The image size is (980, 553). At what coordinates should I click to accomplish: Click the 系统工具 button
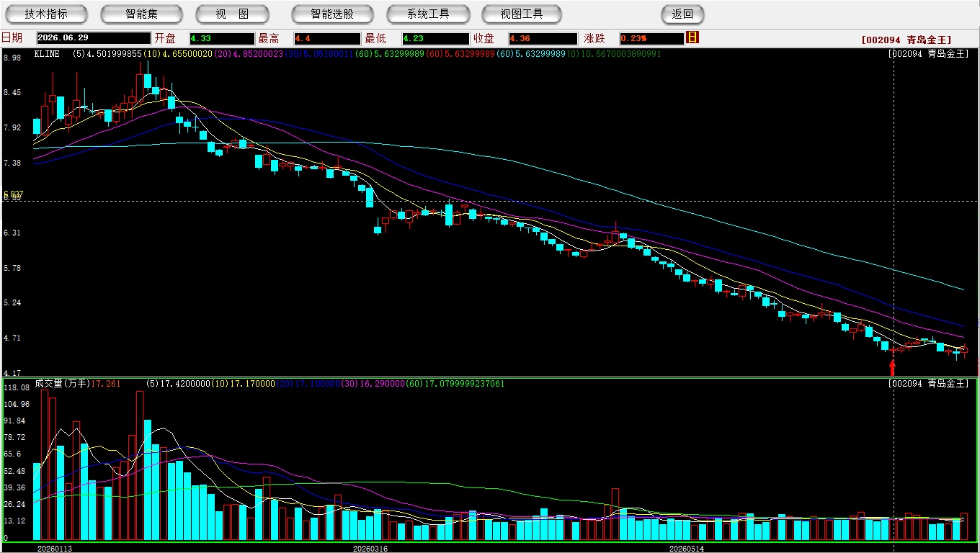pos(428,14)
